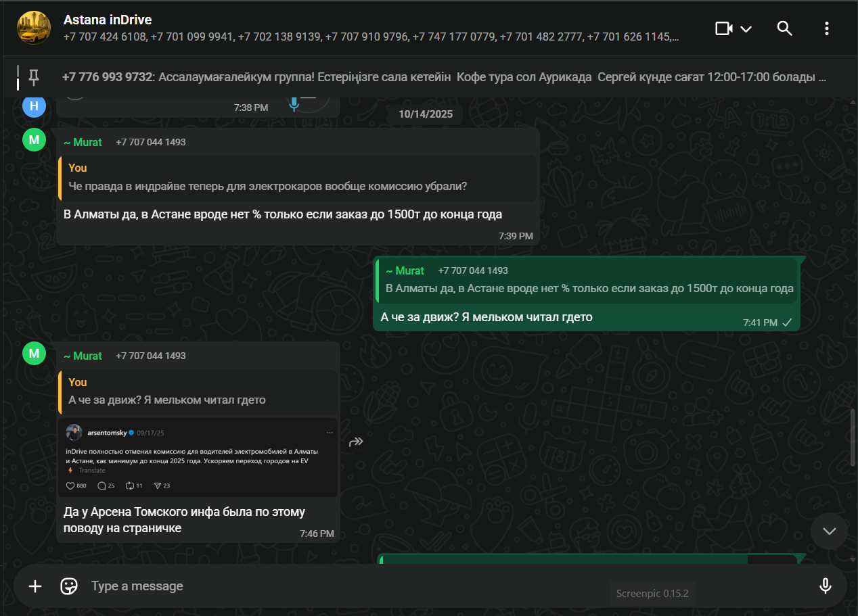The height and width of the screenshot is (616, 858).
Task: Click the 7:46 PM timestamp
Action: (x=317, y=534)
